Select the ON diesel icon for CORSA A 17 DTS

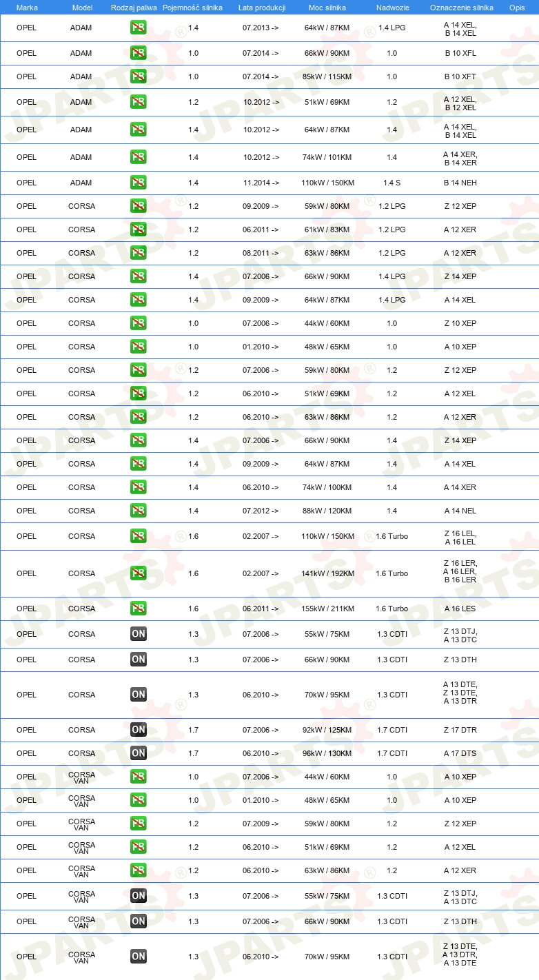click(x=138, y=753)
